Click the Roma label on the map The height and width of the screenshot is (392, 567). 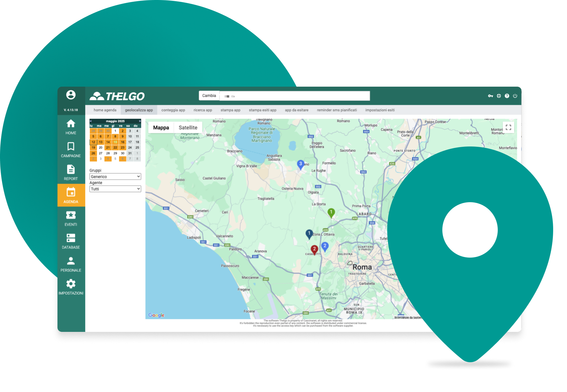point(362,267)
